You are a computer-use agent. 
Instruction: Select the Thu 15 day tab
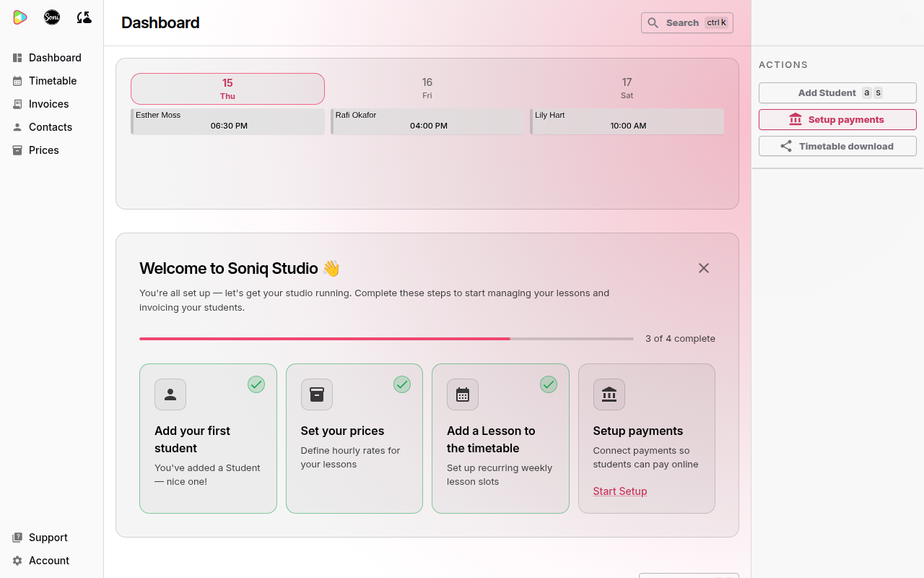pos(227,89)
